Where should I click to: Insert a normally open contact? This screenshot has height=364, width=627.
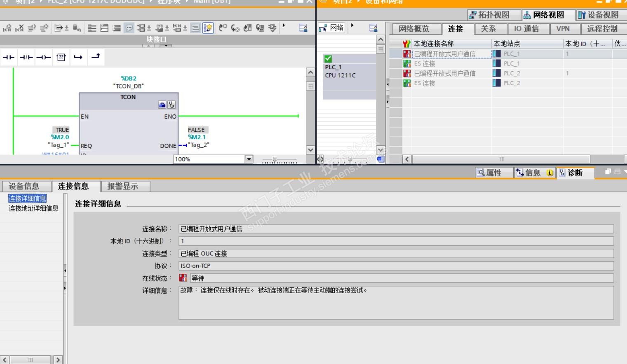coord(9,57)
